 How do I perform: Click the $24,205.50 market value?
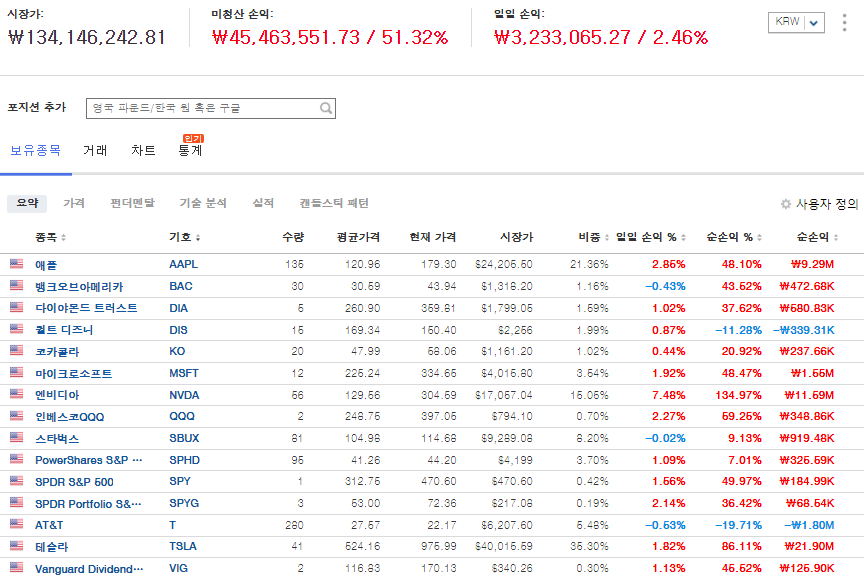click(504, 264)
